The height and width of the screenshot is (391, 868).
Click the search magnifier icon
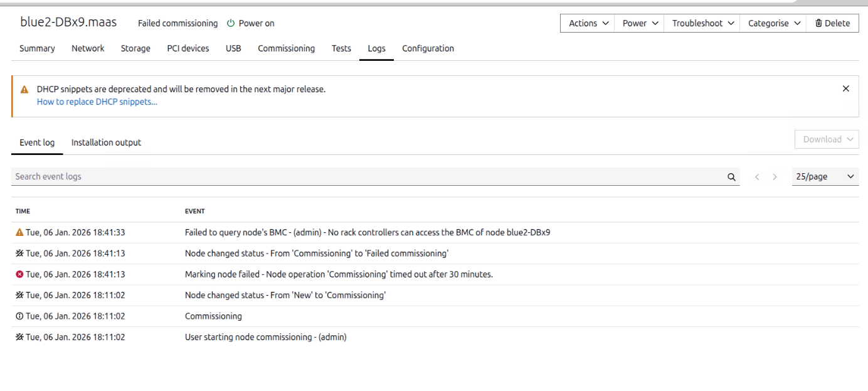tap(731, 177)
